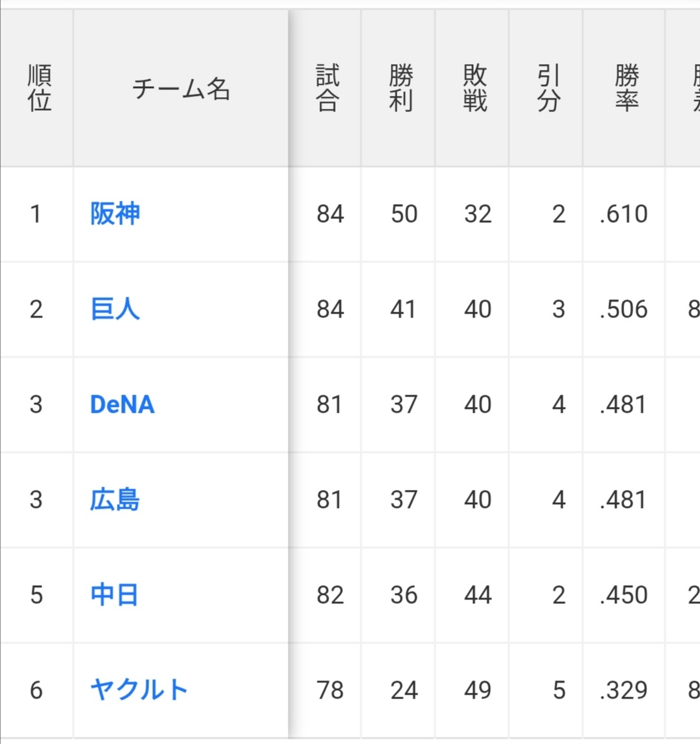The height and width of the screenshot is (744, 700).
Task: Select the 敗戦 column header
Action: coord(475,89)
